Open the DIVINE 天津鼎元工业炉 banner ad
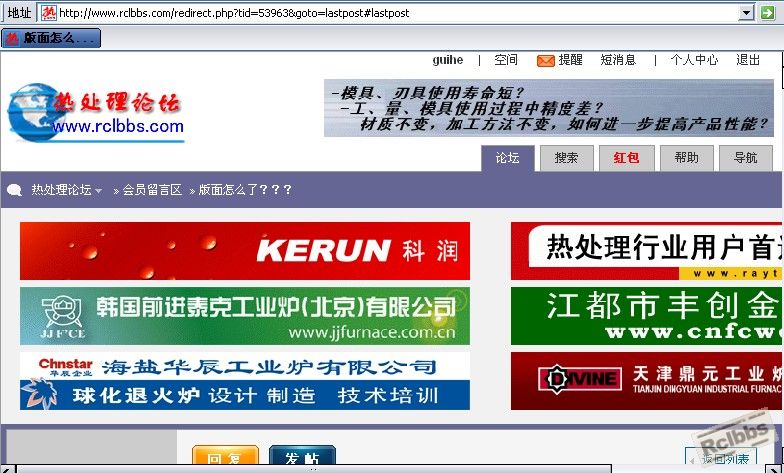The height and width of the screenshot is (473, 784). (646, 381)
